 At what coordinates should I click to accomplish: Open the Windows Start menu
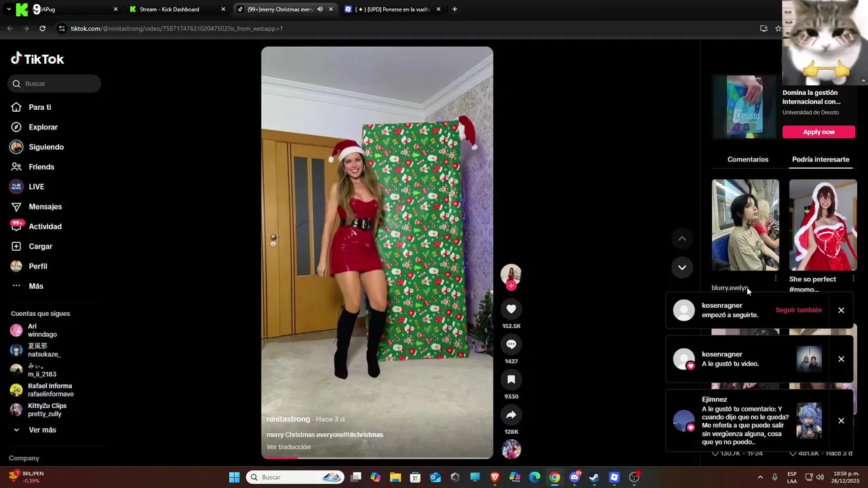point(234,477)
